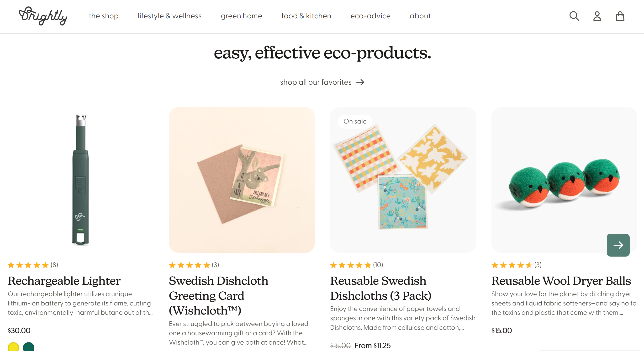Go to the eco-advice section

click(370, 16)
